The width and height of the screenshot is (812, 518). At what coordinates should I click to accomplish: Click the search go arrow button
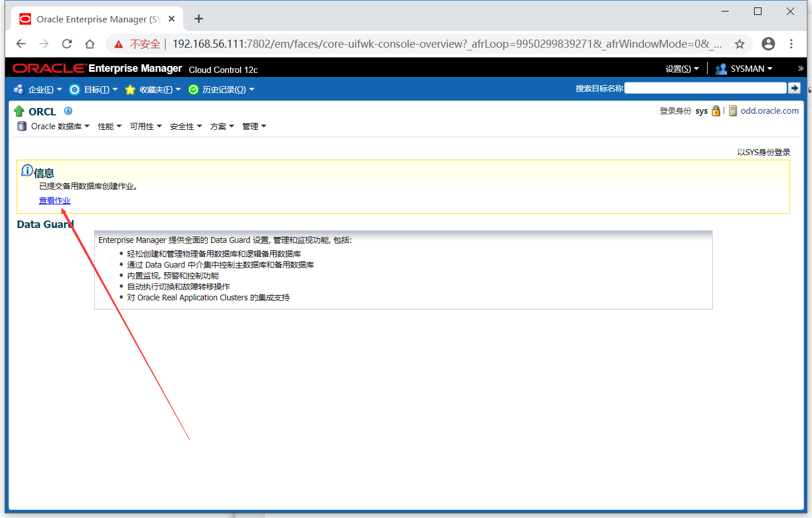794,88
